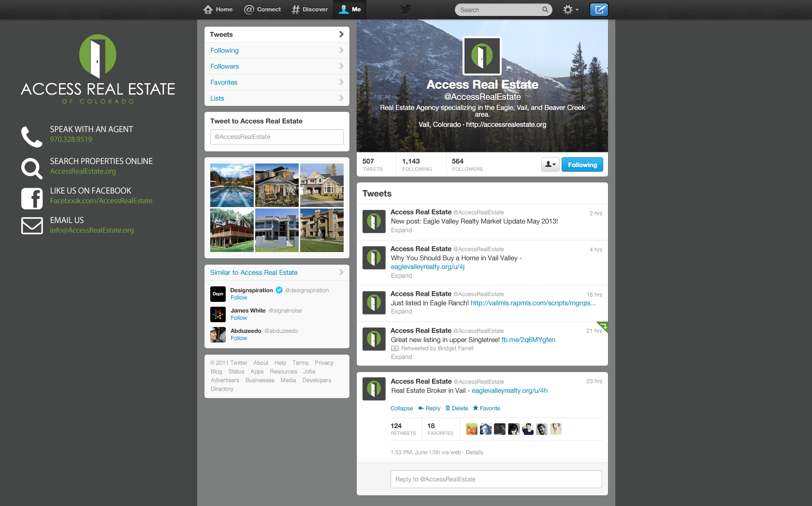This screenshot has width=812, height=506.
Task: Expand Similar to Access Real Estate chevron
Action: (x=341, y=272)
